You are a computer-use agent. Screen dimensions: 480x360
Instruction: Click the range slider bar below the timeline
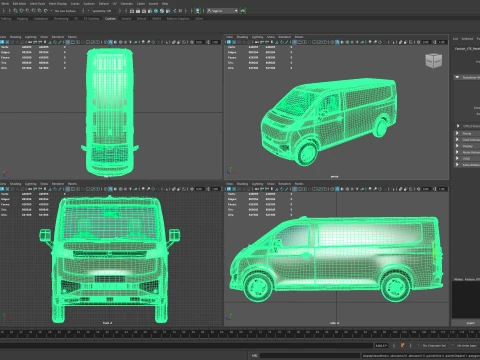click(187, 346)
